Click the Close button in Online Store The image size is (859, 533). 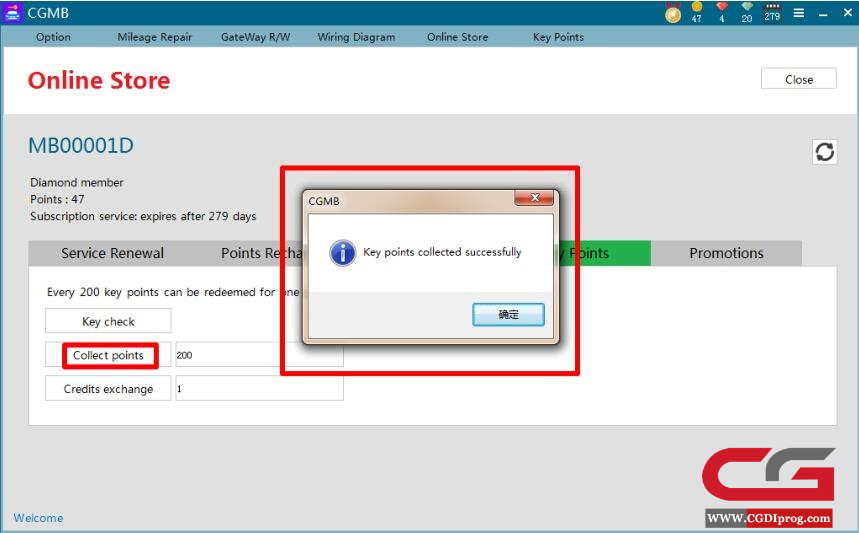coord(799,79)
